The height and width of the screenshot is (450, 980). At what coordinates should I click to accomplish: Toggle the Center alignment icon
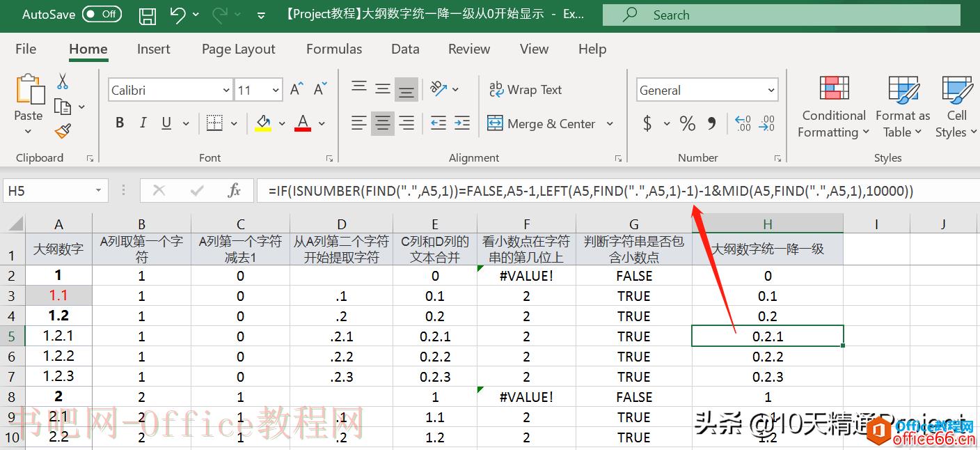[x=382, y=124]
